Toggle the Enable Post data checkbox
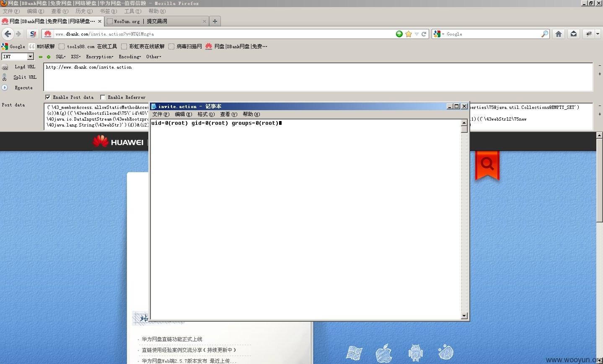The image size is (603, 364). [48, 97]
